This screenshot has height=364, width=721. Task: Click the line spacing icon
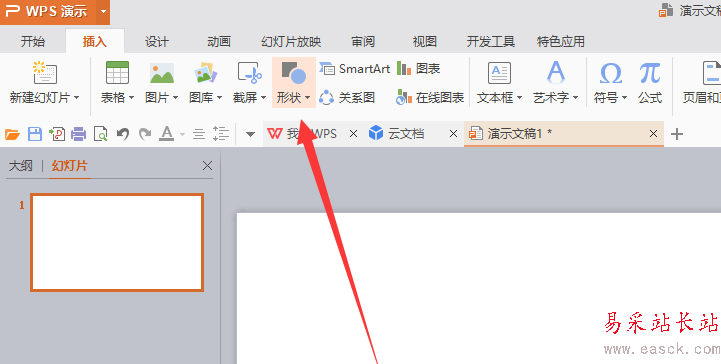tap(221, 134)
